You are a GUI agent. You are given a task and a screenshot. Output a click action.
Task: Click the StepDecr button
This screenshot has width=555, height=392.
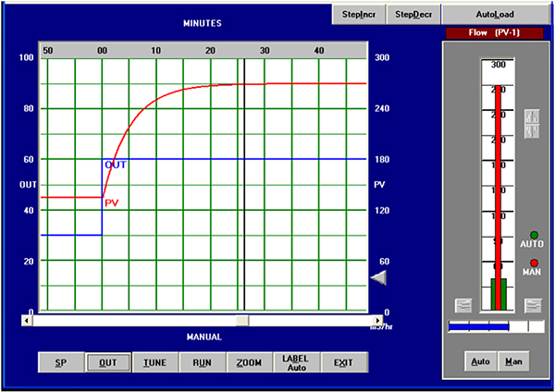(x=413, y=15)
